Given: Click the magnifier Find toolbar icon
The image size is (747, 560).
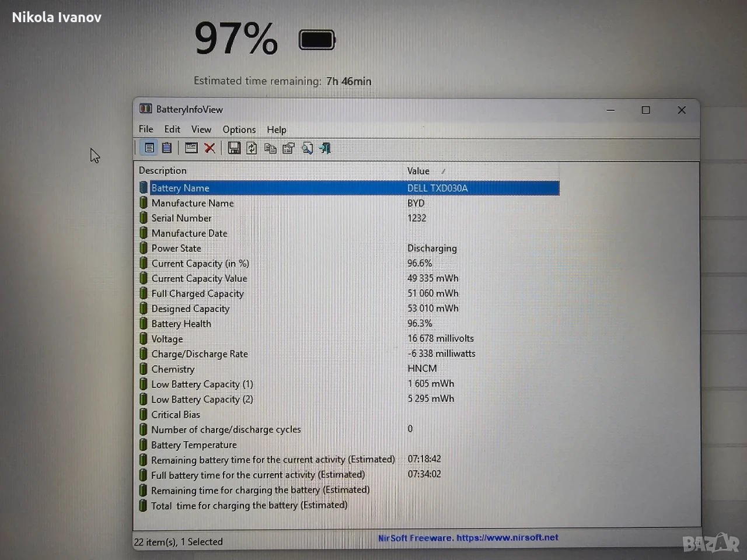Looking at the screenshot, I should tap(307, 148).
